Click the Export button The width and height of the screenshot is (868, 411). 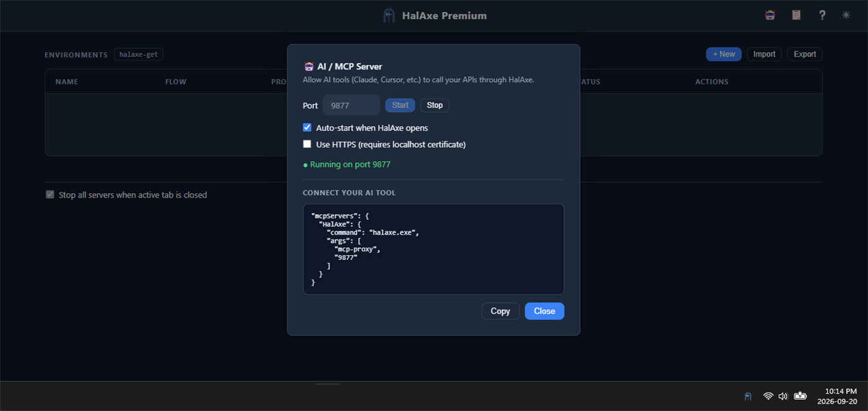point(805,54)
